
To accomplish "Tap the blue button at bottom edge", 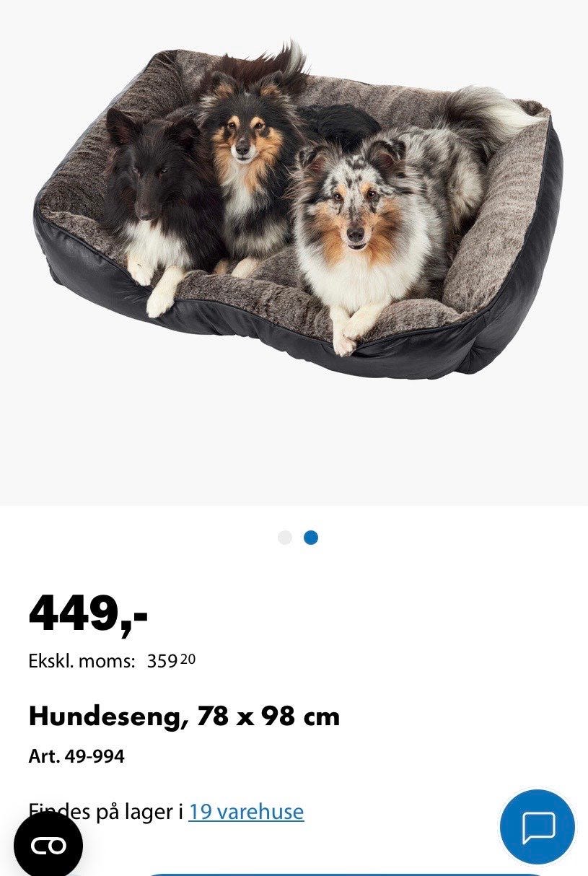I will (x=346, y=874).
